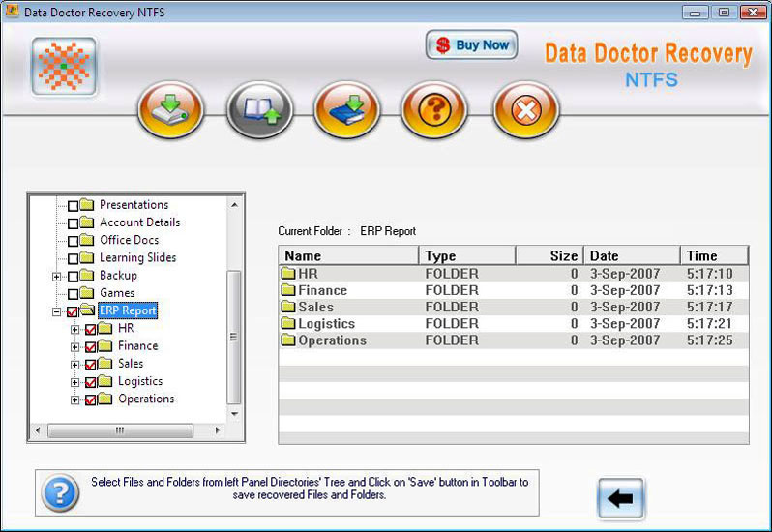Click the tree horizontal scrollbar thumb

(120, 430)
